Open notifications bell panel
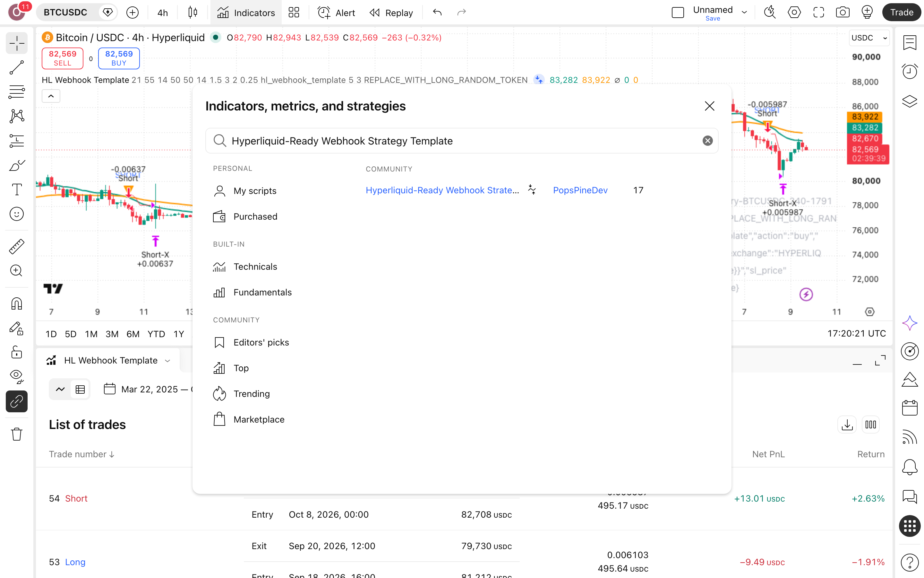 910,467
